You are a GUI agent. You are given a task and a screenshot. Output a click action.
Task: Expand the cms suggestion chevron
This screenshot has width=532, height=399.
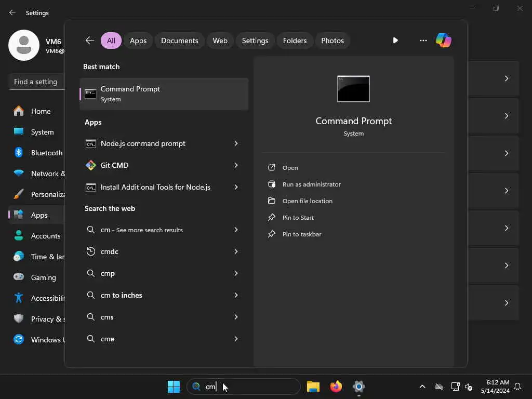(236, 317)
